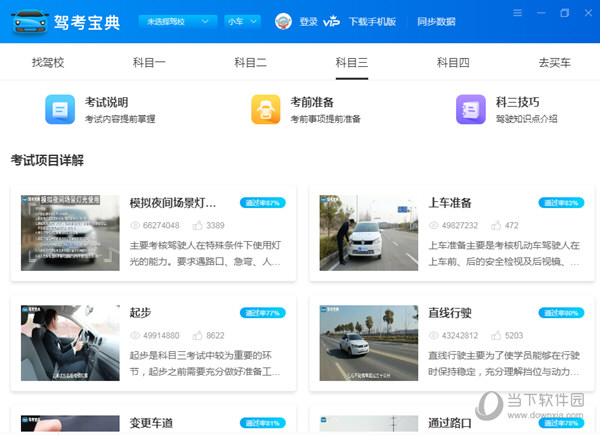This screenshot has height=435, width=600.
Task: Click the views eye icon beside 43242812
Action: point(434,336)
